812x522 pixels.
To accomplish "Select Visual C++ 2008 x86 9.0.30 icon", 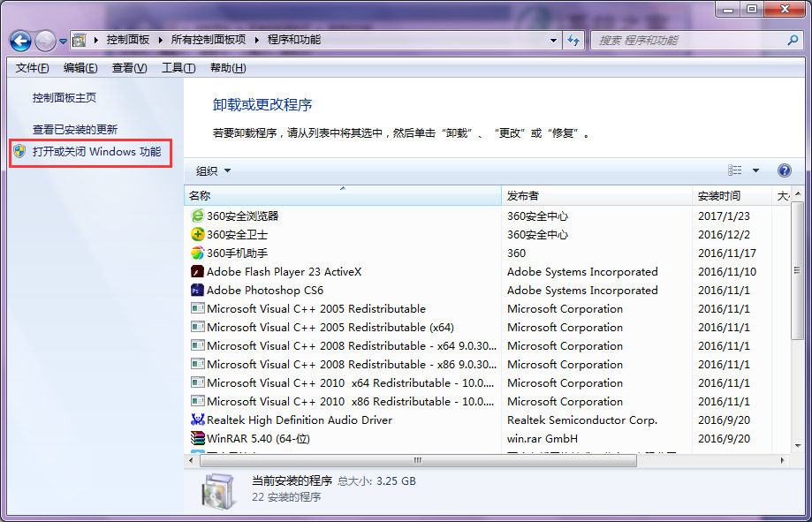I will 197,365.
